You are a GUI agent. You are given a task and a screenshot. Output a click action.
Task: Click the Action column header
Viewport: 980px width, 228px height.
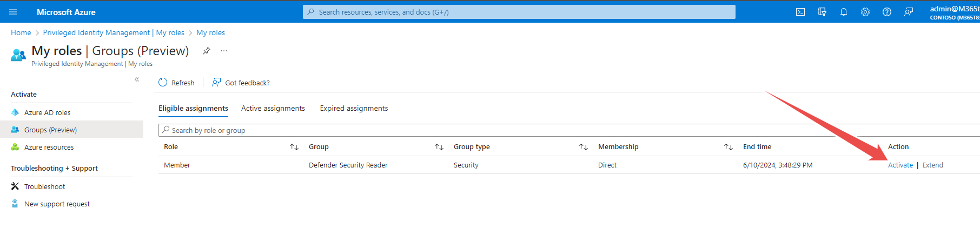point(898,147)
